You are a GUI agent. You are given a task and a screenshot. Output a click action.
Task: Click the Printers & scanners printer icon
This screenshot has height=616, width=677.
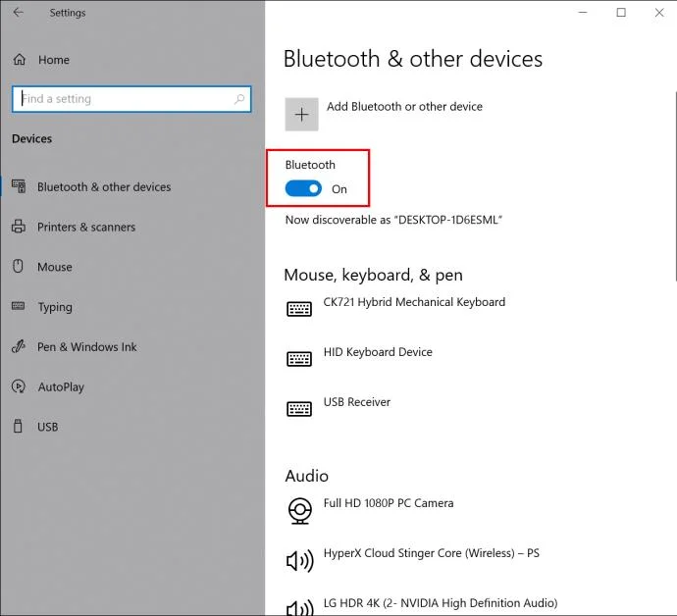[18, 227]
